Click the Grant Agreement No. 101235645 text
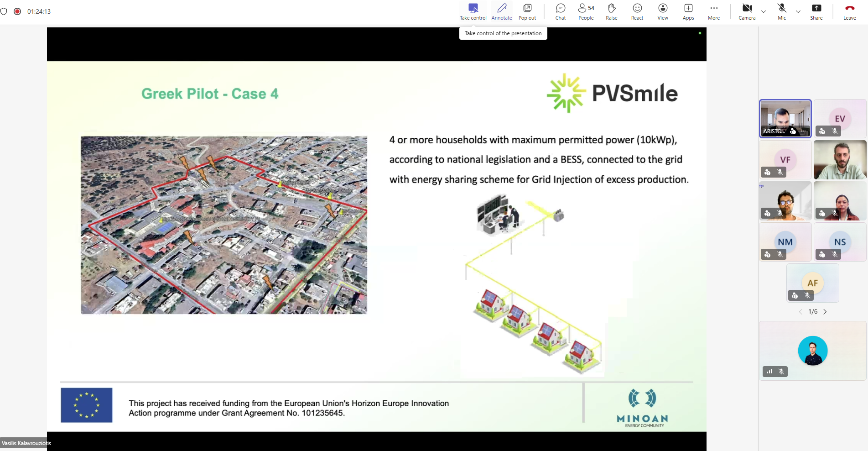 pyautogui.click(x=283, y=413)
